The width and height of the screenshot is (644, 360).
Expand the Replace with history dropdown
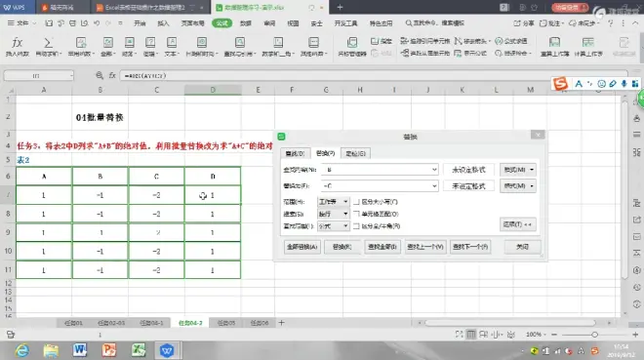[434, 186]
